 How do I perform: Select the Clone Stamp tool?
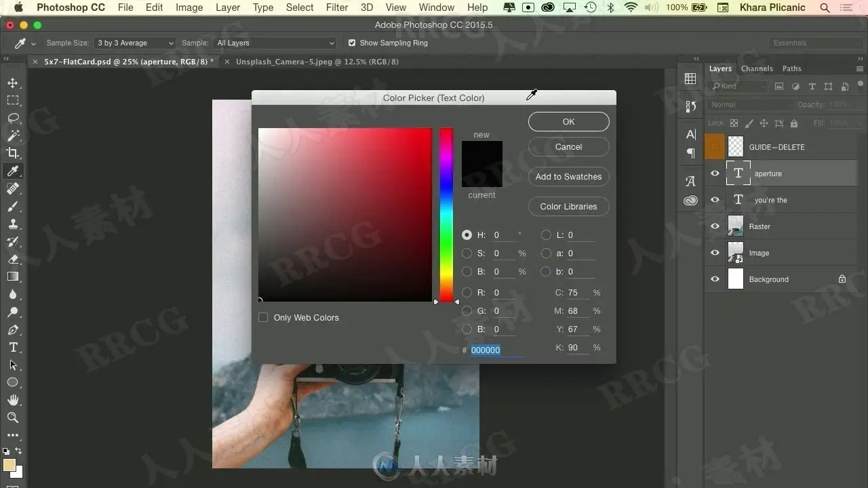(x=13, y=224)
